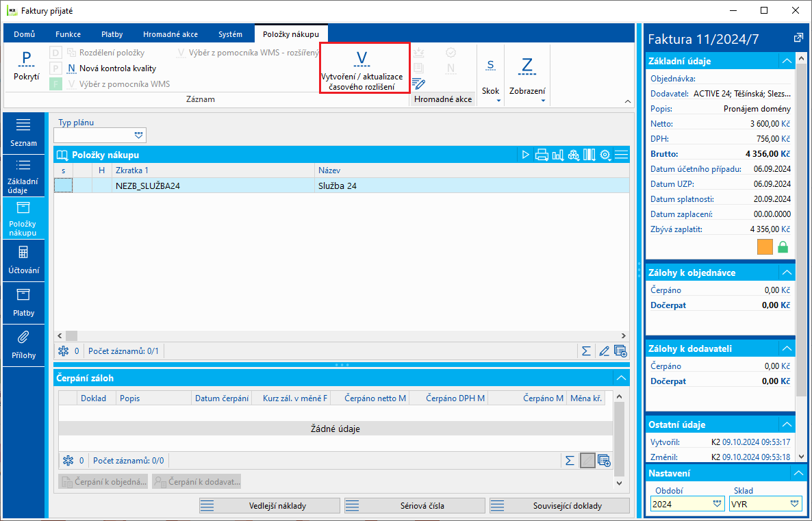Switch to the Platby ribbon tab
This screenshot has height=521, width=812.
[112, 34]
